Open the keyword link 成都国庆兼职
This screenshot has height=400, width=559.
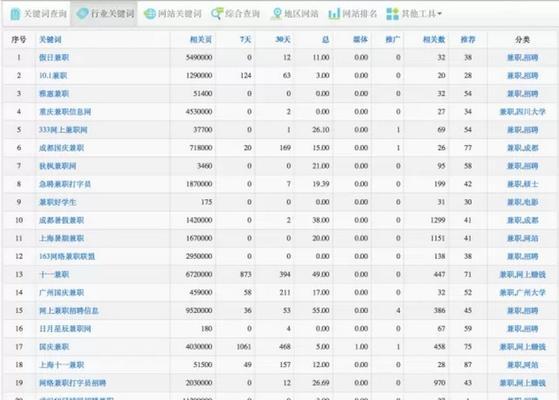[x=62, y=148]
